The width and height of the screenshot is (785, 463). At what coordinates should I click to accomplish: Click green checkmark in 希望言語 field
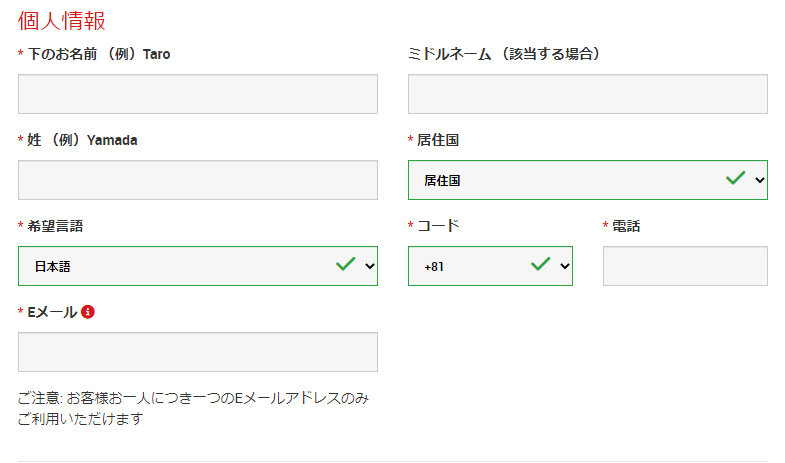coord(345,264)
